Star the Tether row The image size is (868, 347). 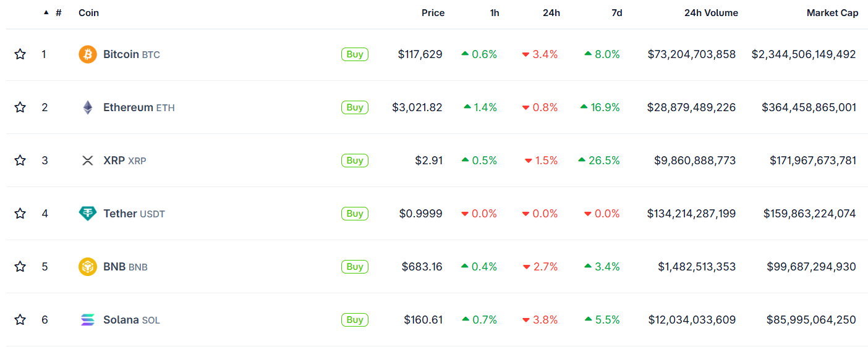(x=20, y=214)
